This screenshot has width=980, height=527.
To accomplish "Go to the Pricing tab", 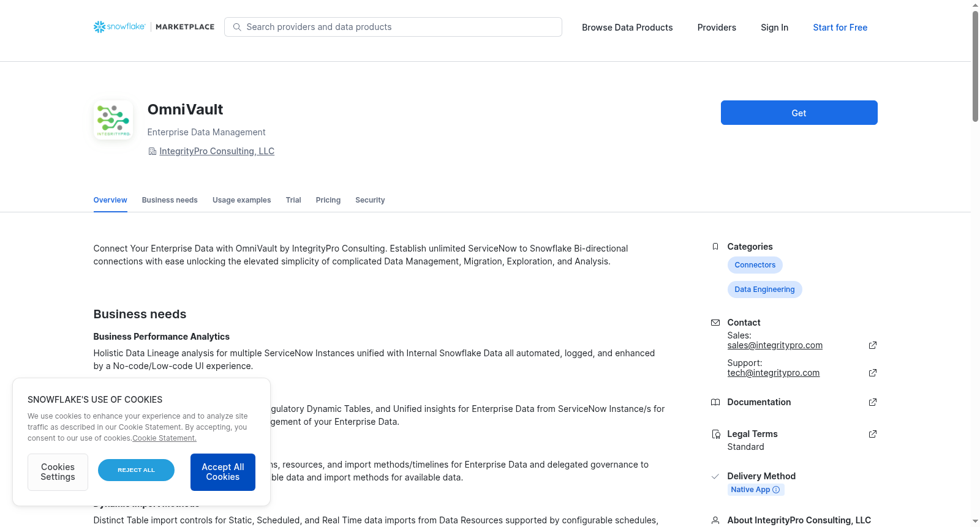I will point(328,200).
